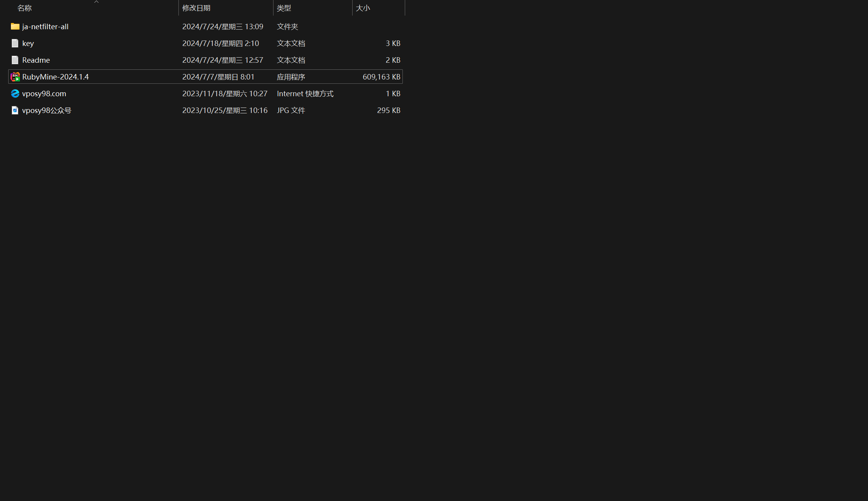868x501 pixels.
Task: Click the sort arrow above 名称 column
Action: (x=96, y=2)
